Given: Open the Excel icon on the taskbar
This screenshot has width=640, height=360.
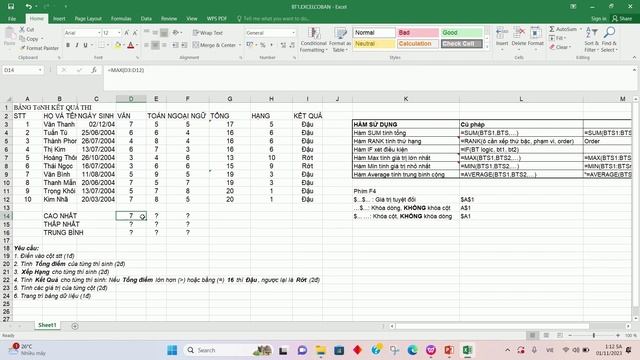Looking at the screenshot, I should (467, 350).
